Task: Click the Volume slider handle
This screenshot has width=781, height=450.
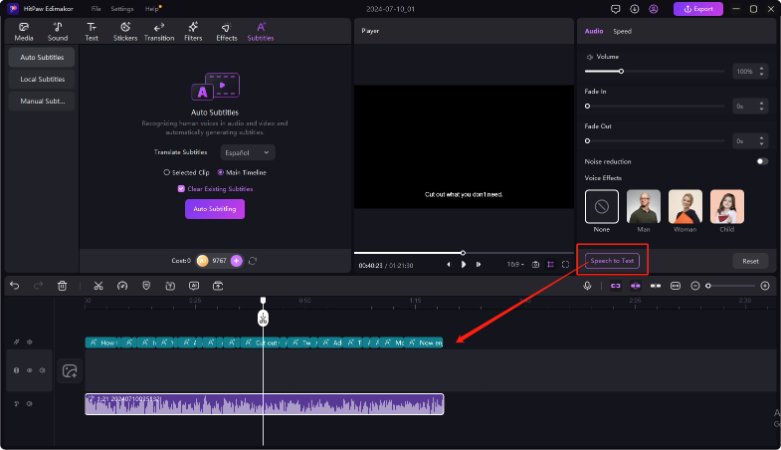Action: coord(621,71)
